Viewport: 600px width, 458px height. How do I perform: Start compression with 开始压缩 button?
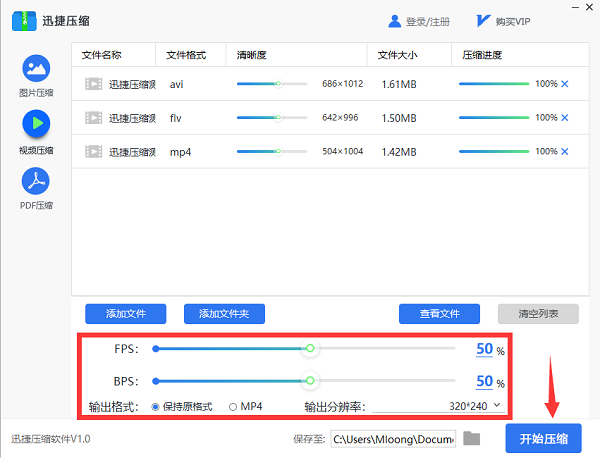coord(543,439)
